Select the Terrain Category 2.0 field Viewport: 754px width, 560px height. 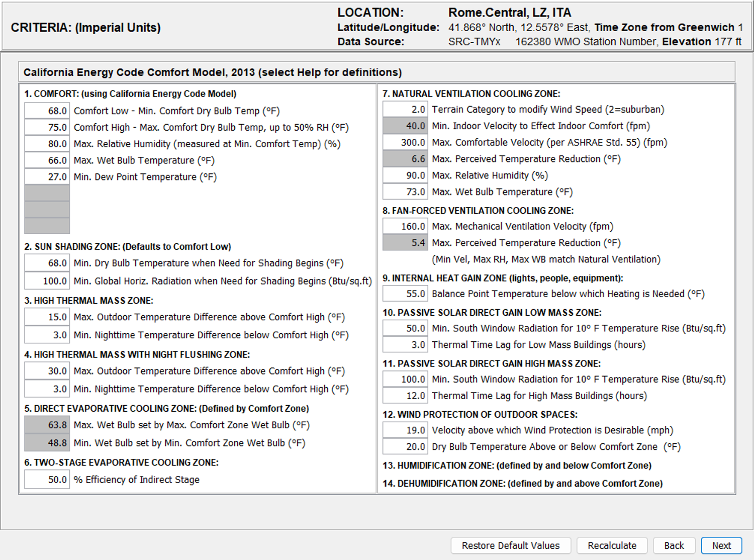[x=405, y=109]
